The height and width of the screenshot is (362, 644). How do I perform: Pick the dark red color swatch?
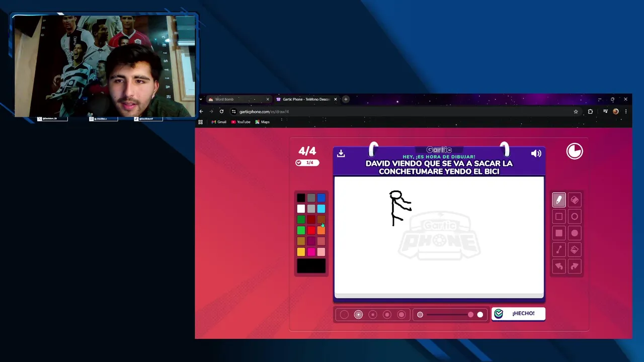(x=311, y=220)
